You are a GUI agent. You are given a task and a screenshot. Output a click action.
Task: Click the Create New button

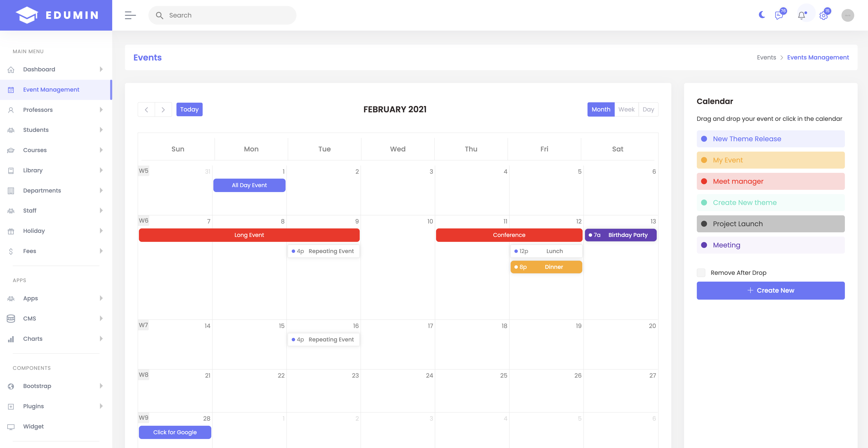point(770,290)
